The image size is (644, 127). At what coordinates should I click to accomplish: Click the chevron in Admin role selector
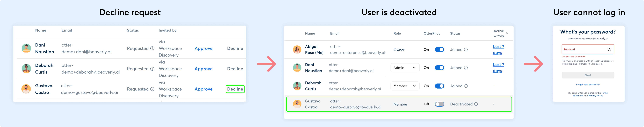pos(414,68)
